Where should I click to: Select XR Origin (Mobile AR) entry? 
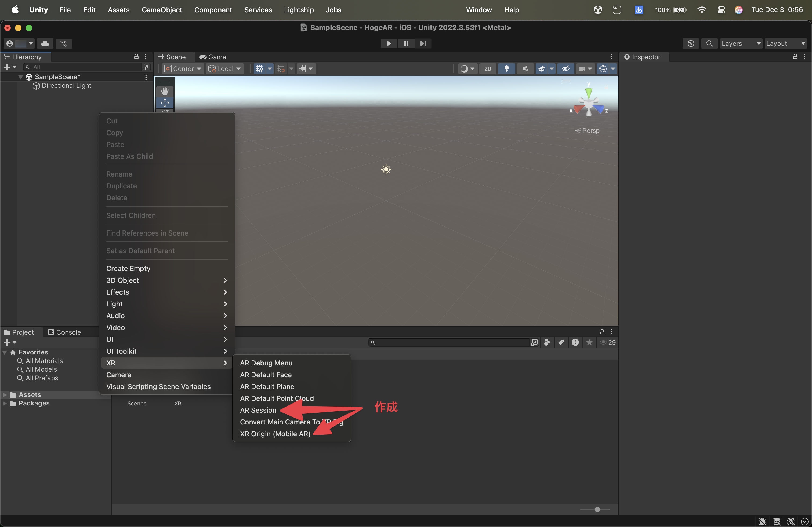tap(275, 434)
